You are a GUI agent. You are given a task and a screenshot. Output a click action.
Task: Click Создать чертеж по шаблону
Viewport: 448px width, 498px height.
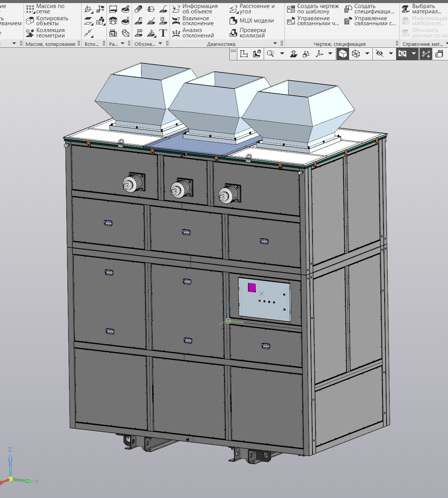pos(313,9)
